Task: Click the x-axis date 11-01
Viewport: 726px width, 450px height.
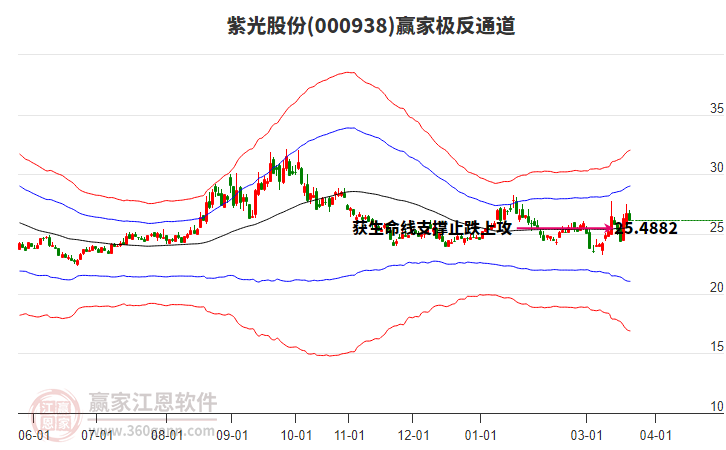Action: pyautogui.click(x=349, y=435)
